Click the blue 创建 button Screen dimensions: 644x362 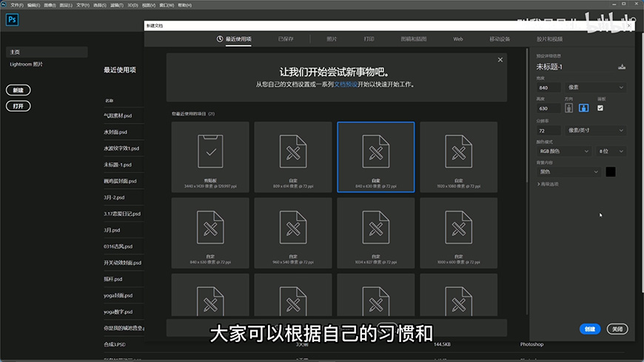click(590, 329)
